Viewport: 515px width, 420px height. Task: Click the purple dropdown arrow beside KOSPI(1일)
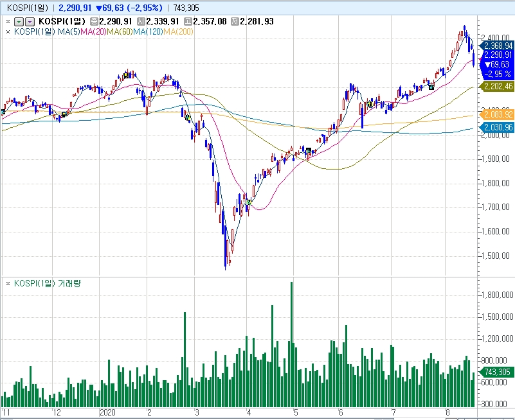[29, 21]
